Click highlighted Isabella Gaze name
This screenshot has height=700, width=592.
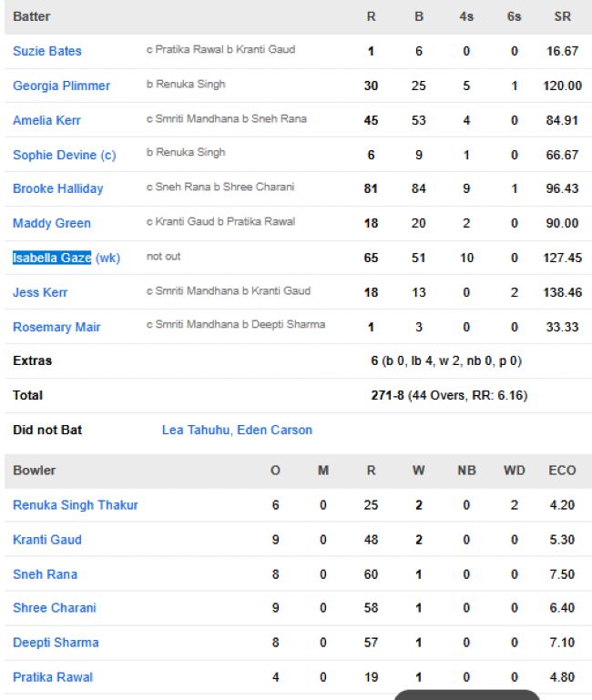[52, 258]
